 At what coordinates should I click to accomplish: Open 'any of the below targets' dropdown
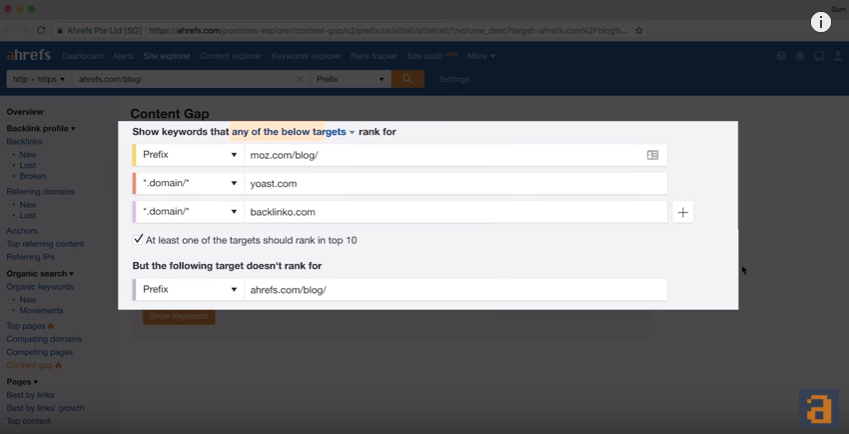tap(293, 132)
